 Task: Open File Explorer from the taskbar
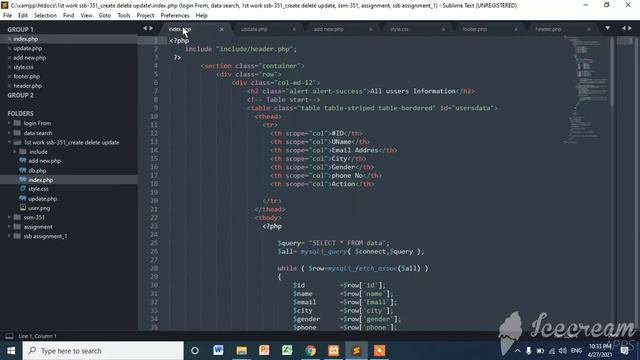click(241, 351)
